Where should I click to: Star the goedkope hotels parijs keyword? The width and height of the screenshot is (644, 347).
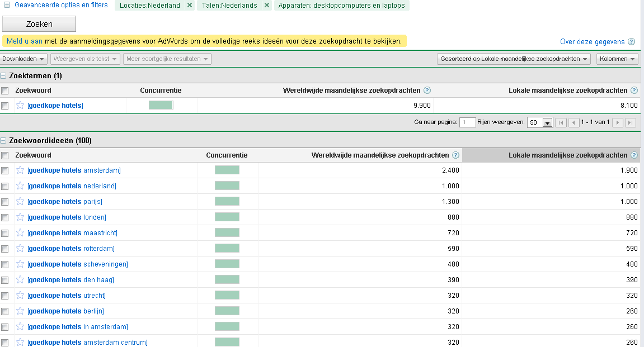(x=20, y=201)
